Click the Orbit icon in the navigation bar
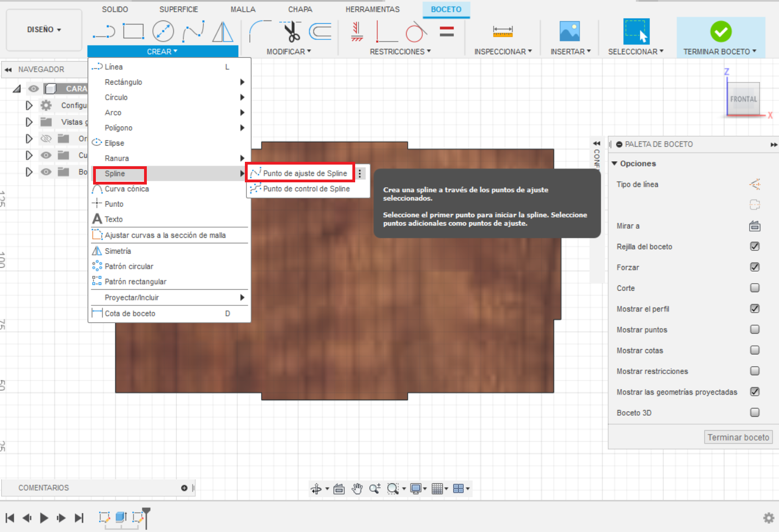The height and width of the screenshot is (532, 779). click(x=316, y=489)
